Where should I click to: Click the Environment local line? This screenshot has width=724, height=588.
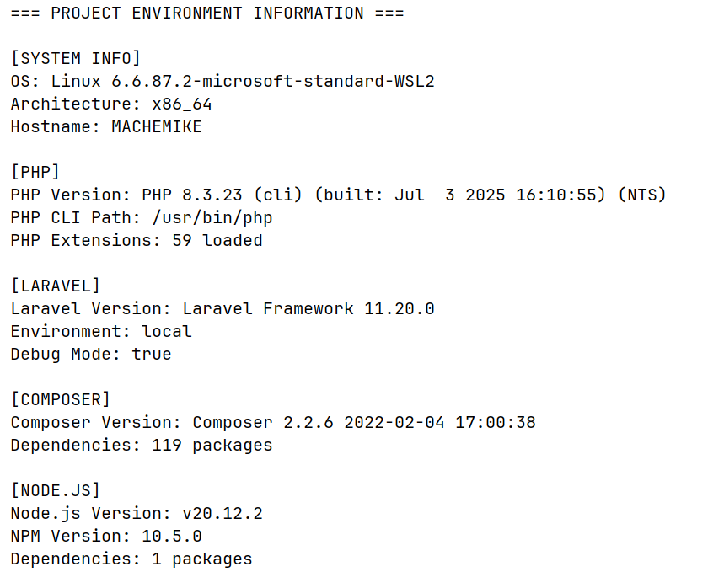pyautogui.click(x=101, y=331)
